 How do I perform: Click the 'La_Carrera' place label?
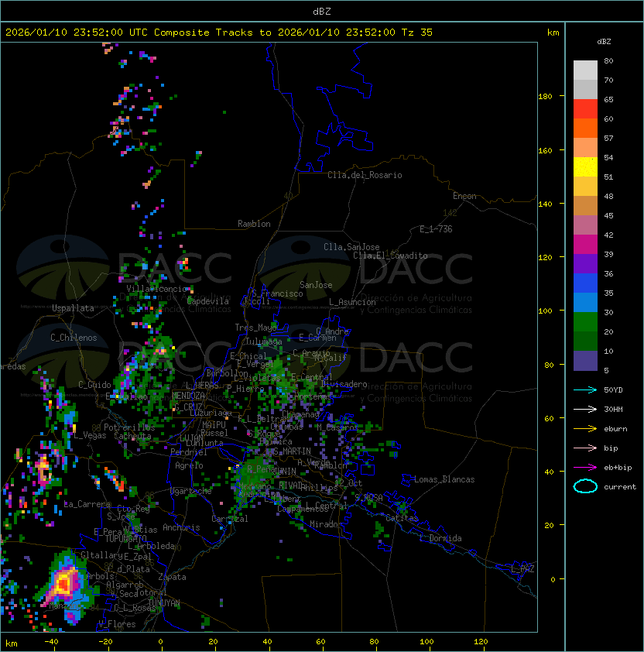pos(87,504)
